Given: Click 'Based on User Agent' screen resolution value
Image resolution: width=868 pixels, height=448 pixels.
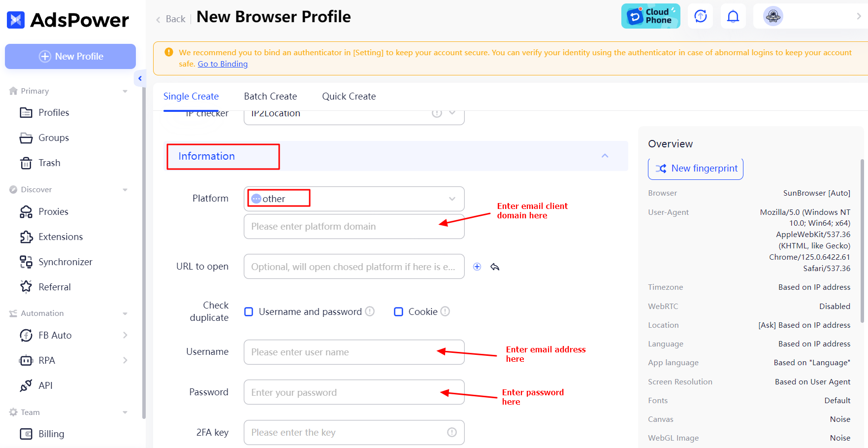Looking at the screenshot, I should [812, 381].
